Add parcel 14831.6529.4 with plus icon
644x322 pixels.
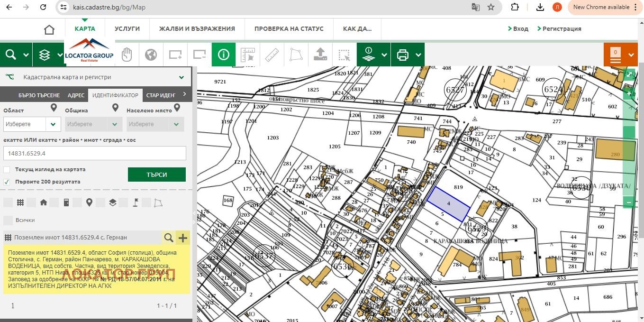[183, 238]
